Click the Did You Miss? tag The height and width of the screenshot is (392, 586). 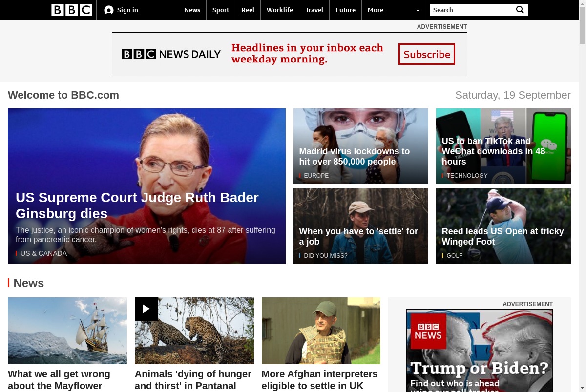coord(326,256)
